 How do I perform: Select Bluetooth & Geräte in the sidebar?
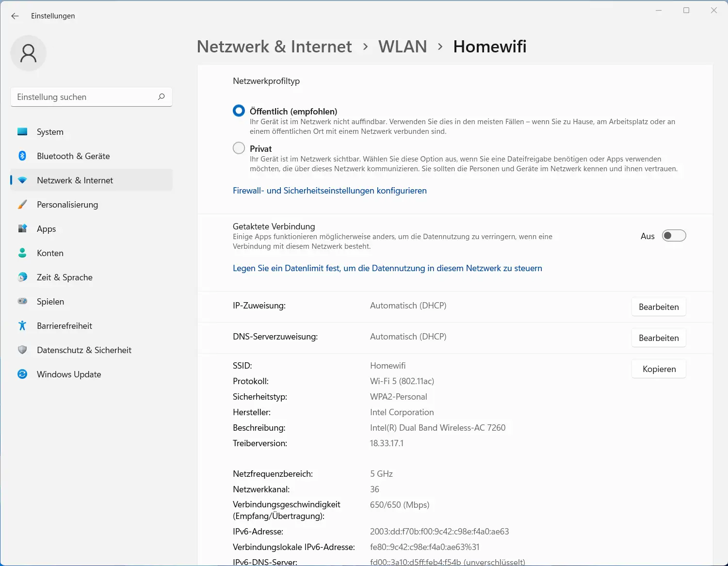73,156
